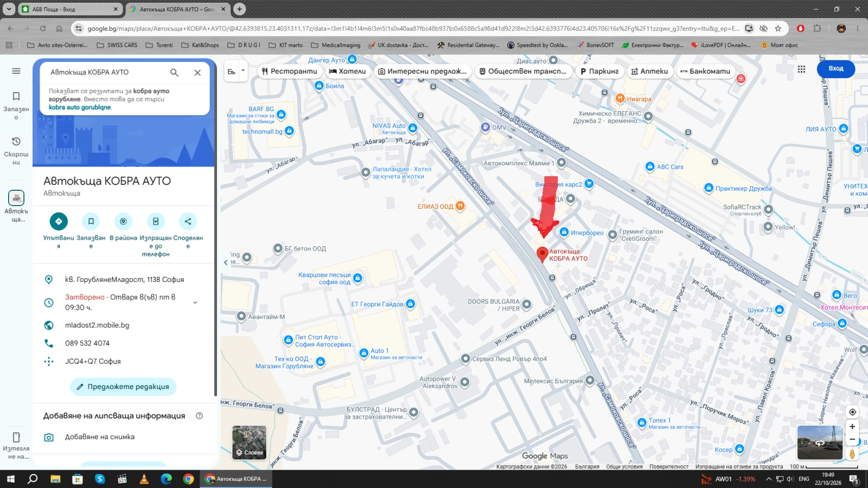Open the Swiss Cars bookmark folder
The width and height of the screenshot is (868, 488).
(x=117, y=45)
